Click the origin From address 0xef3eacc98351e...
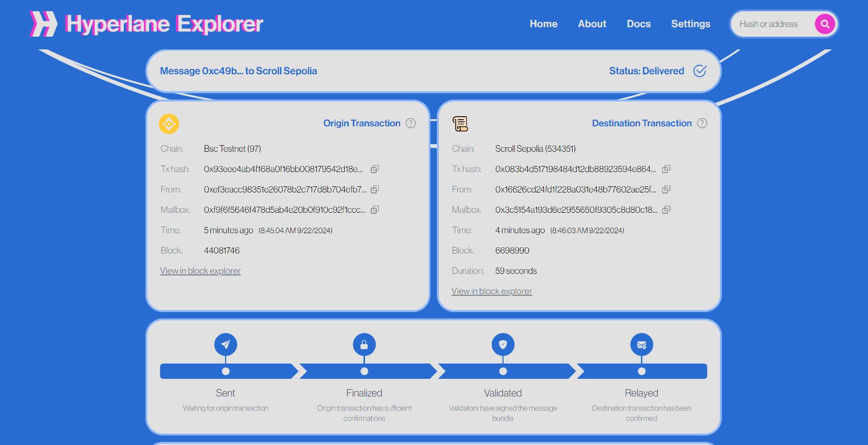868x445 pixels. (x=285, y=189)
